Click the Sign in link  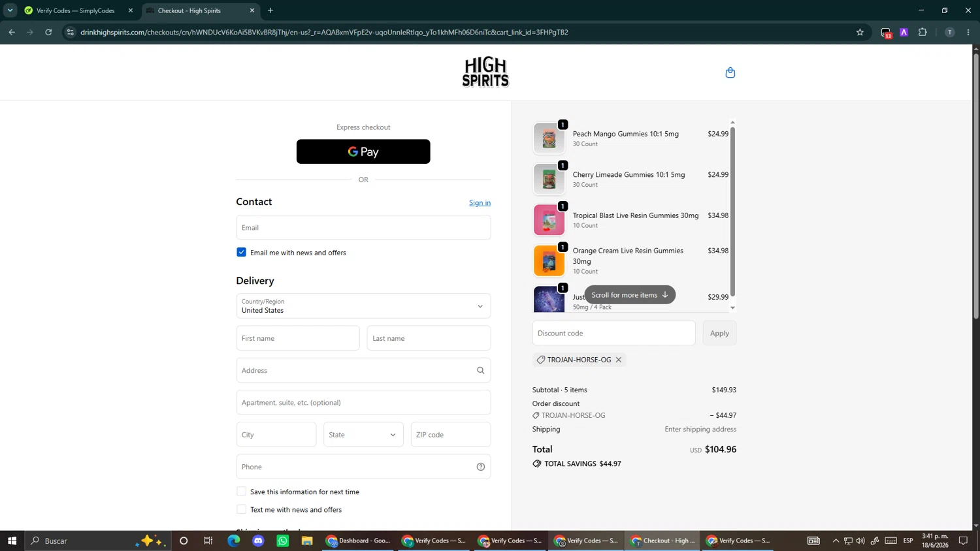pos(480,203)
